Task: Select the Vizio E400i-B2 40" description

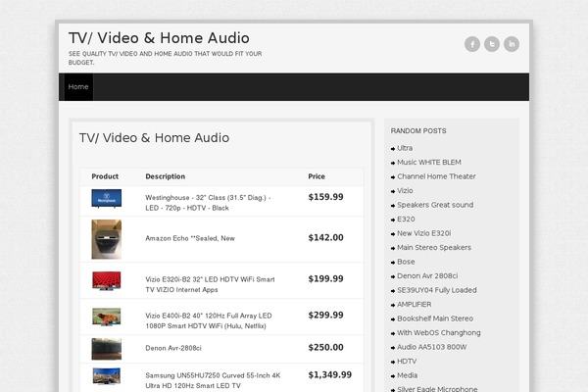Action: pyautogui.click(x=209, y=320)
